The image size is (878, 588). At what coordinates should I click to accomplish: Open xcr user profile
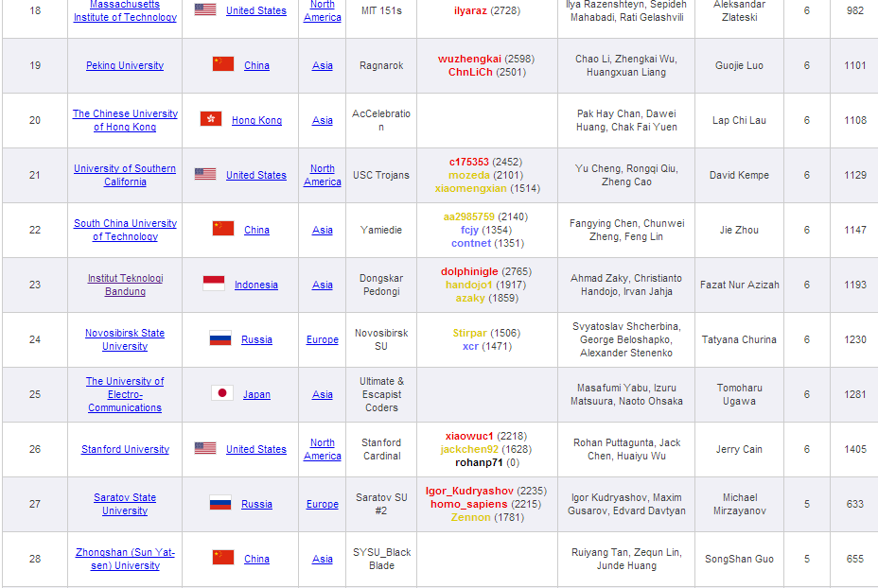(470, 346)
